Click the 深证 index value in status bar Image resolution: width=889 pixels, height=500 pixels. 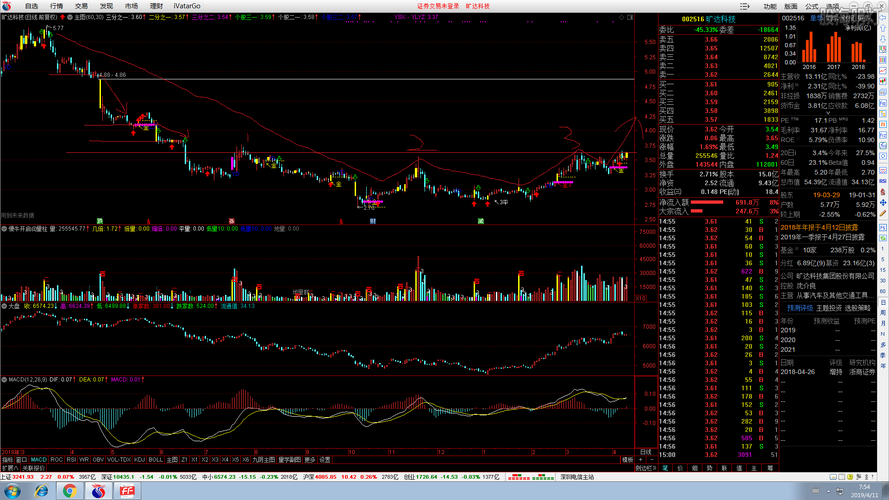(x=124, y=477)
